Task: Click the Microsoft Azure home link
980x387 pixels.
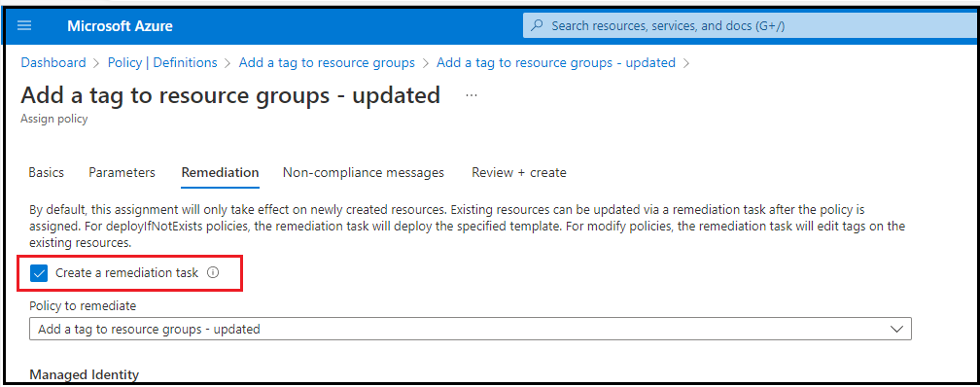Action: pyautogui.click(x=120, y=26)
